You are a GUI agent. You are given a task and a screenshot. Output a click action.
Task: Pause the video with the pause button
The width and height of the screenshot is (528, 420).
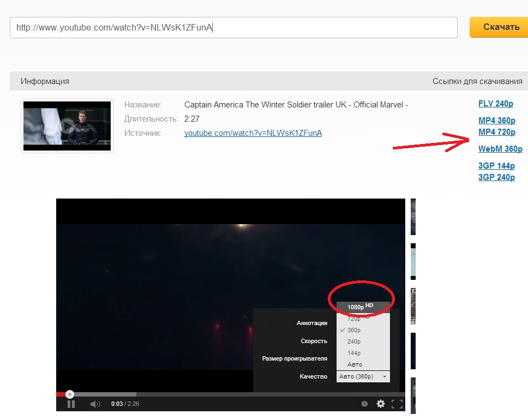pyautogui.click(x=71, y=404)
